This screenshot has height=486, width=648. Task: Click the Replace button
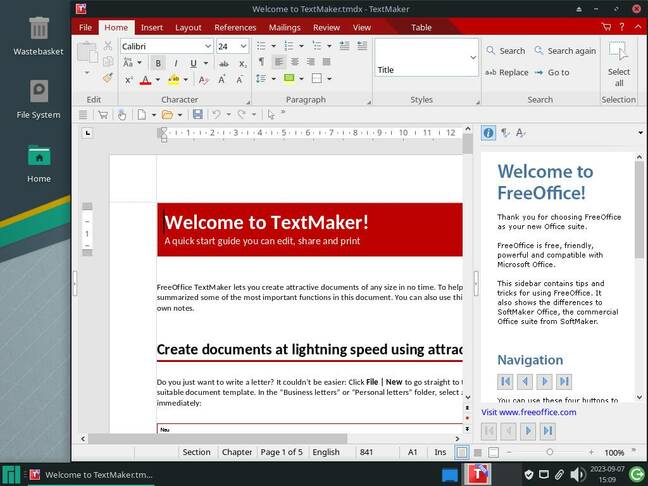tap(507, 72)
